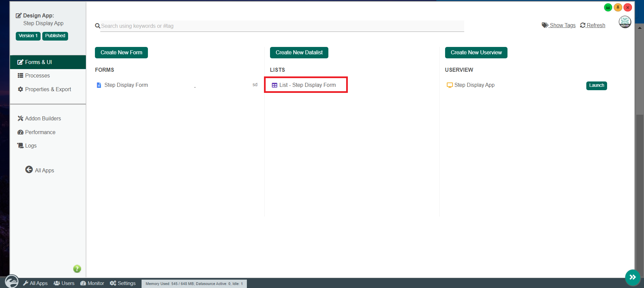Open Monitor from bottom bar

click(92, 283)
